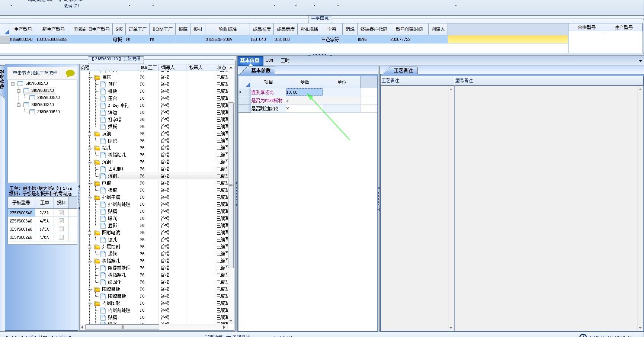644x337 pixels.
Task: Click the folder icon of 电镀
Action: [x=97, y=183]
